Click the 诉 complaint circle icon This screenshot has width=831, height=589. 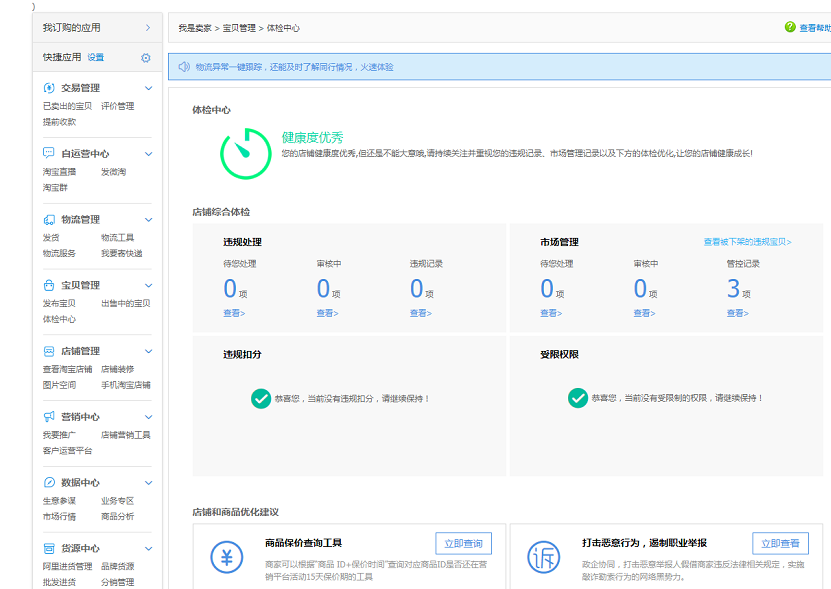tap(544, 557)
